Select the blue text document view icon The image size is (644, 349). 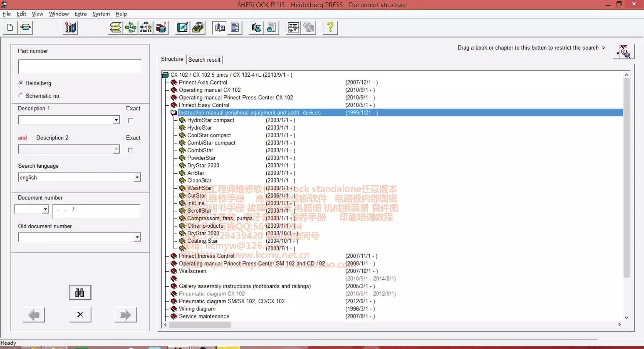tap(235, 27)
